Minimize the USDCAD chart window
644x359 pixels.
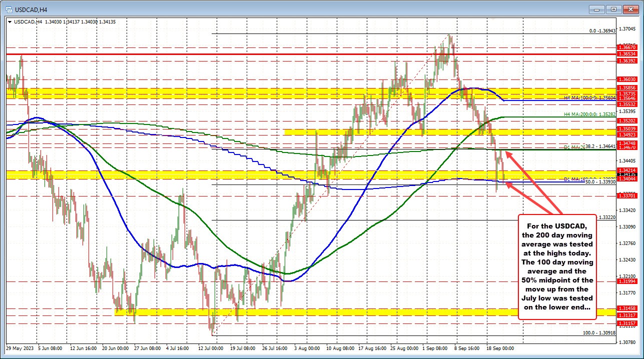click(x=597, y=9)
